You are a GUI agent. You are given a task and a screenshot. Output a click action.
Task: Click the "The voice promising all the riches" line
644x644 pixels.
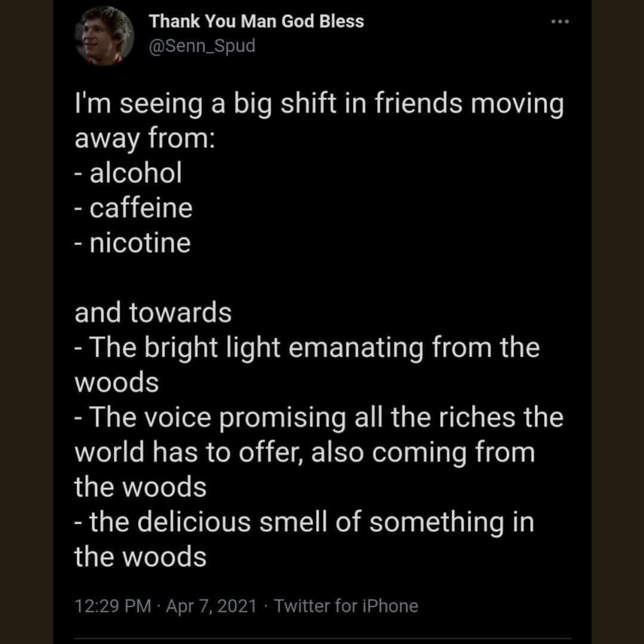pyautogui.click(x=319, y=417)
